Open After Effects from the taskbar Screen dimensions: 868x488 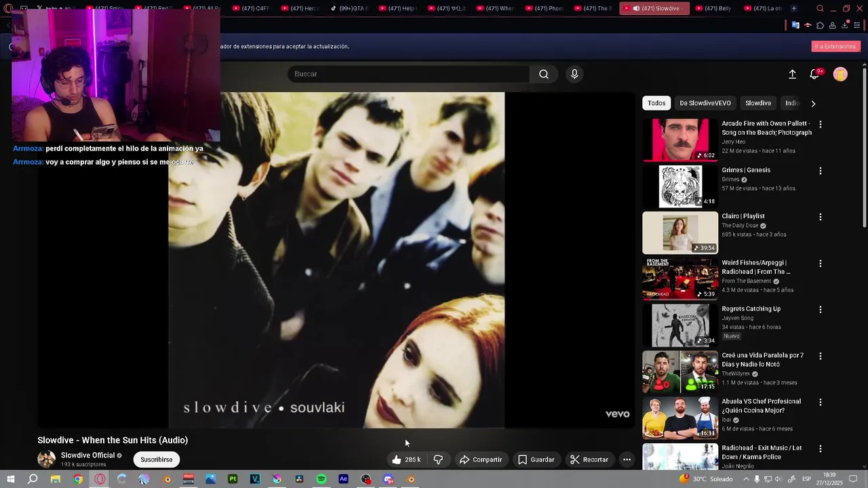pos(343,479)
